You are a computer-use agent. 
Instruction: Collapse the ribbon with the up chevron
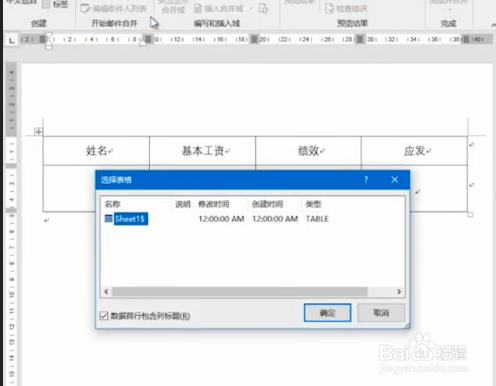(493, 25)
